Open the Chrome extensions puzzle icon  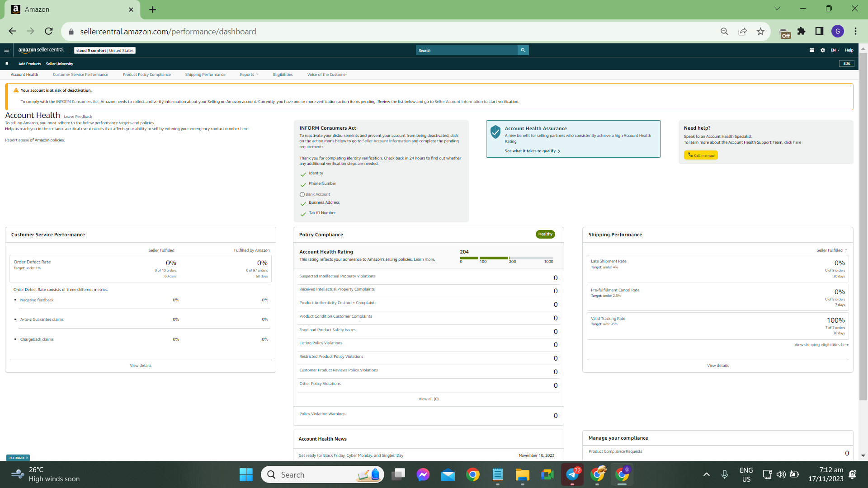click(x=802, y=31)
